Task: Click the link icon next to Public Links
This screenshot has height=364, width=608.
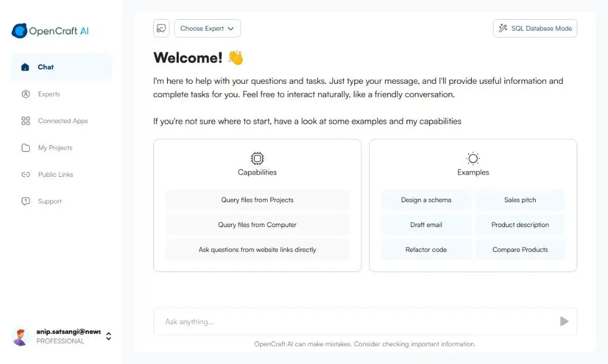Action: [x=25, y=174]
